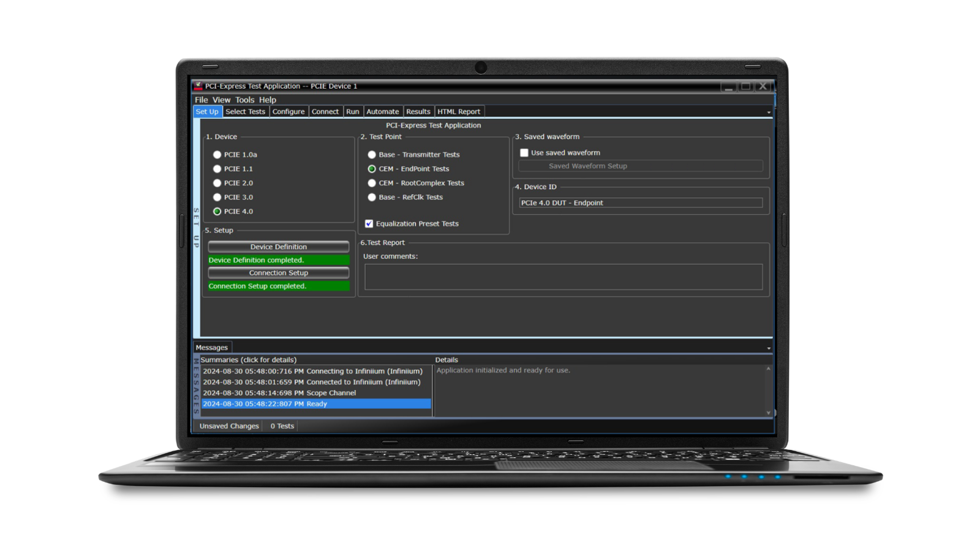Open the Automate tab

tap(383, 111)
